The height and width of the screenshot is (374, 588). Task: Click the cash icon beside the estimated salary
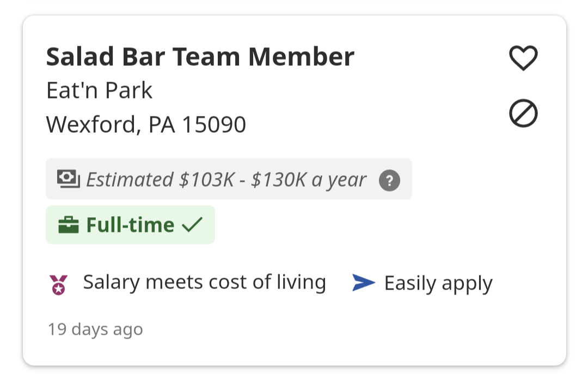(x=69, y=179)
